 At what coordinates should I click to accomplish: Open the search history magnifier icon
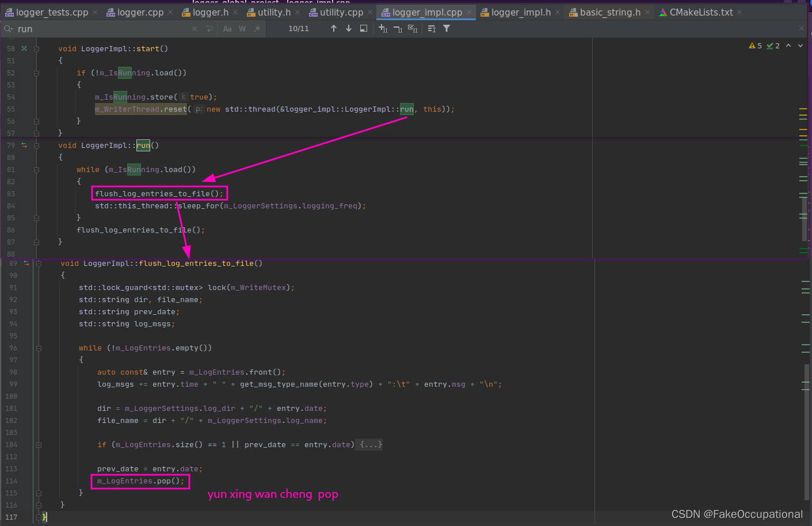click(x=8, y=29)
